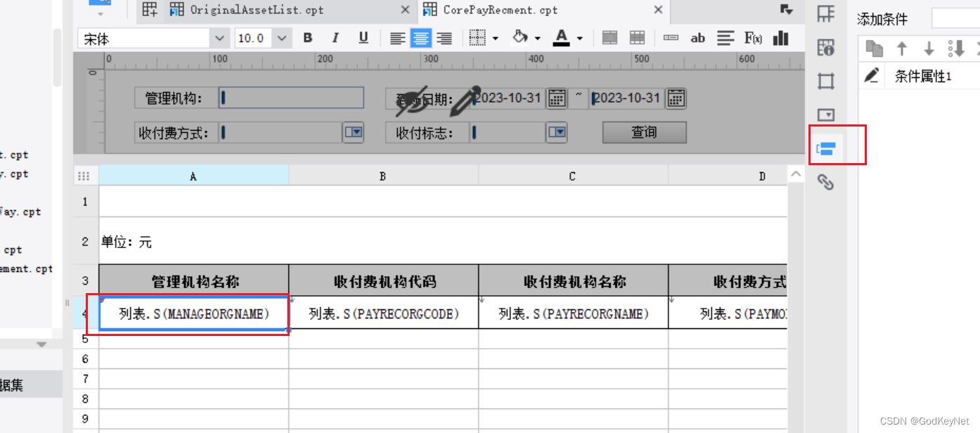Toggle bold formatting in the toolbar
The height and width of the screenshot is (433, 980).
tap(308, 38)
